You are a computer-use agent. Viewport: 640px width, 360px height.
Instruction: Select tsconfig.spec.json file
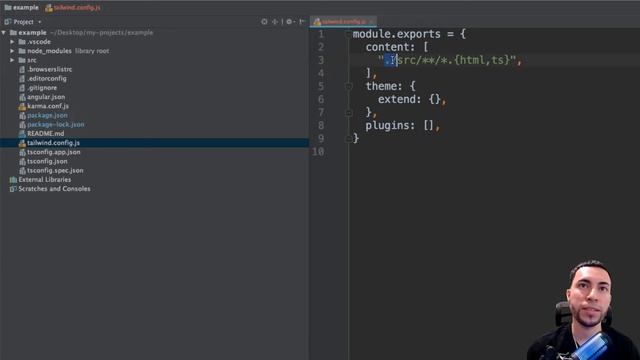(x=55, y=170)
